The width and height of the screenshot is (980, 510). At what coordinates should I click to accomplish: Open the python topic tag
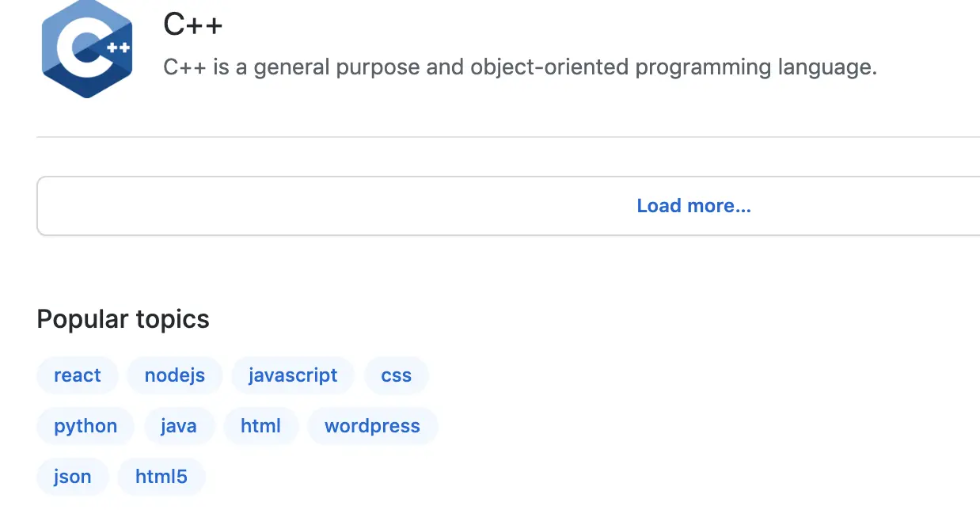coord(85,426)
